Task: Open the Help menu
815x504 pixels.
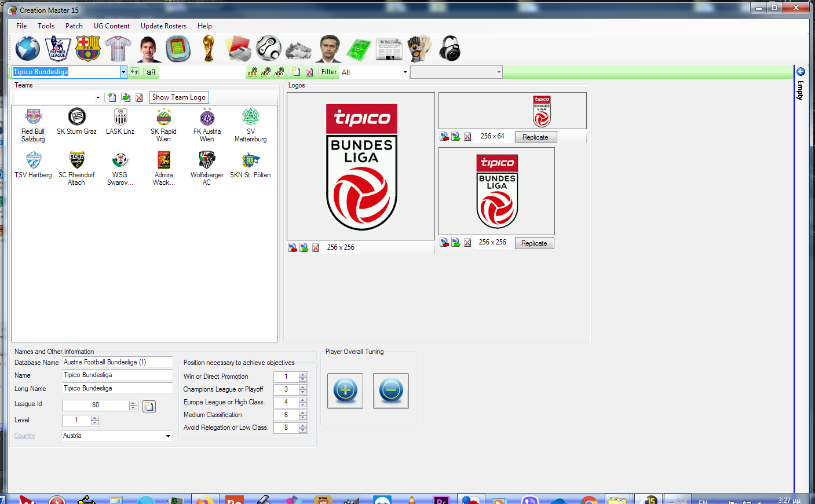Action: (204, 26)
